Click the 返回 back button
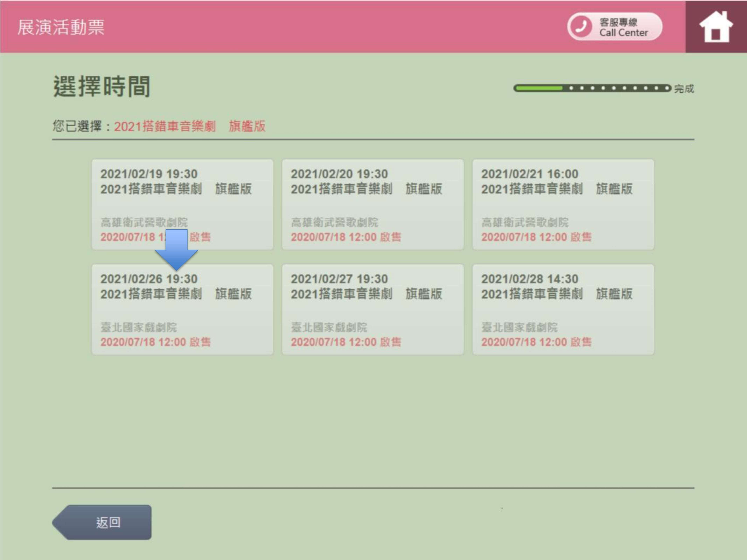747x560 pixels. [x=102, y=522]
